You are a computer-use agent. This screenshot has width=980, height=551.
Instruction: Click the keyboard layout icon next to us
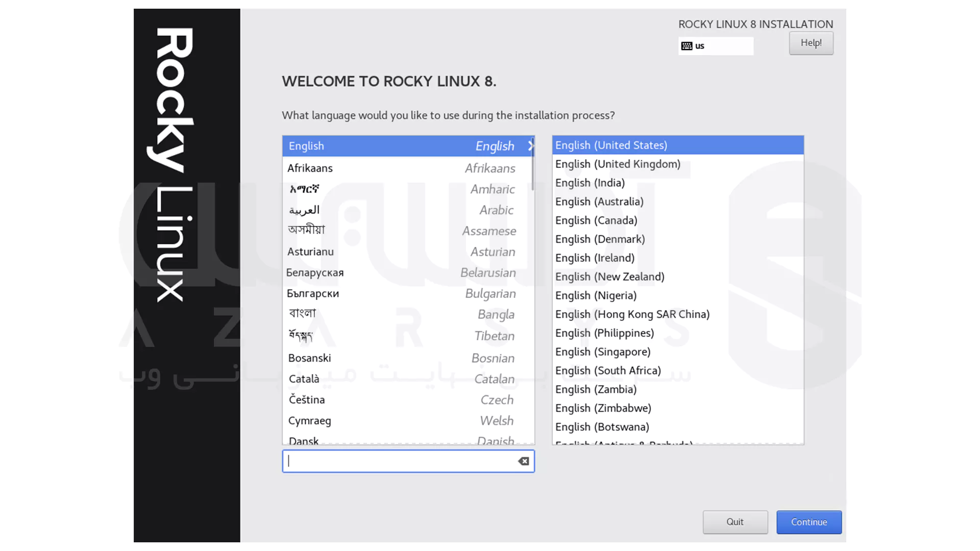[687, 46]
